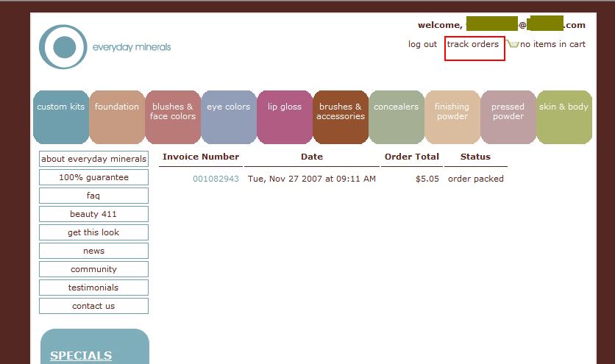Visit the community page
This screenshot has width=615, height=364.
93,269
